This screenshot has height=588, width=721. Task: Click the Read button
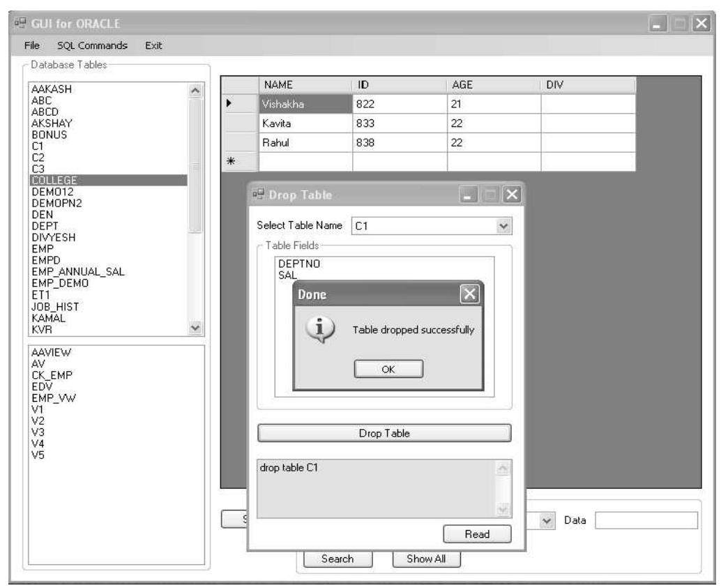[x=477, y=534]
